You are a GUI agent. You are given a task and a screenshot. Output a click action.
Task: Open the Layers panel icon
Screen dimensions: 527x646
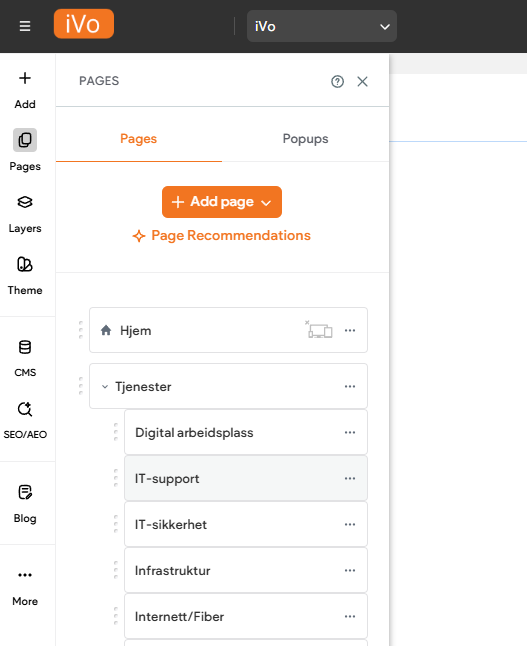[25, 202]
